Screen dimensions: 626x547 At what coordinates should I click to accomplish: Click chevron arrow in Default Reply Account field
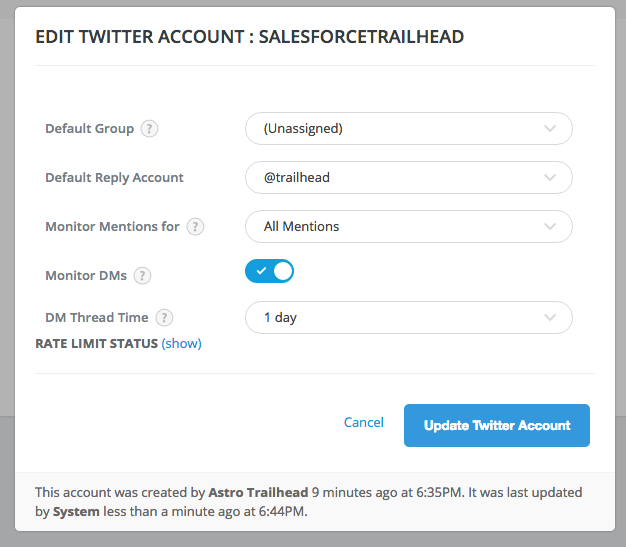[x=550, y=178]
